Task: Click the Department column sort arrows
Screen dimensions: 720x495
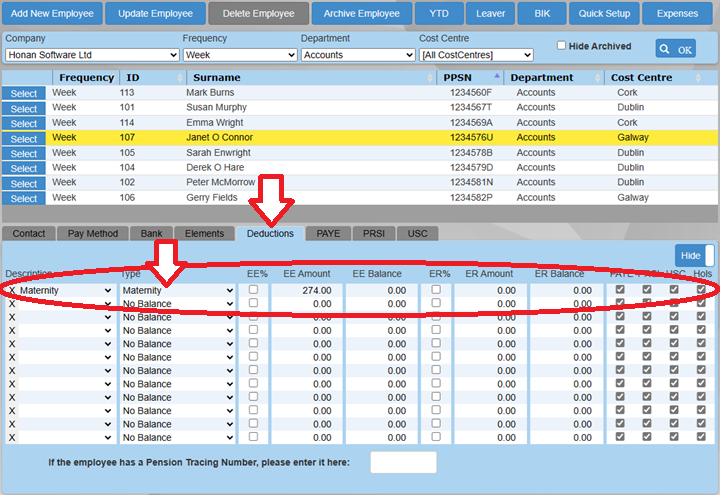Action: [598, 77]
